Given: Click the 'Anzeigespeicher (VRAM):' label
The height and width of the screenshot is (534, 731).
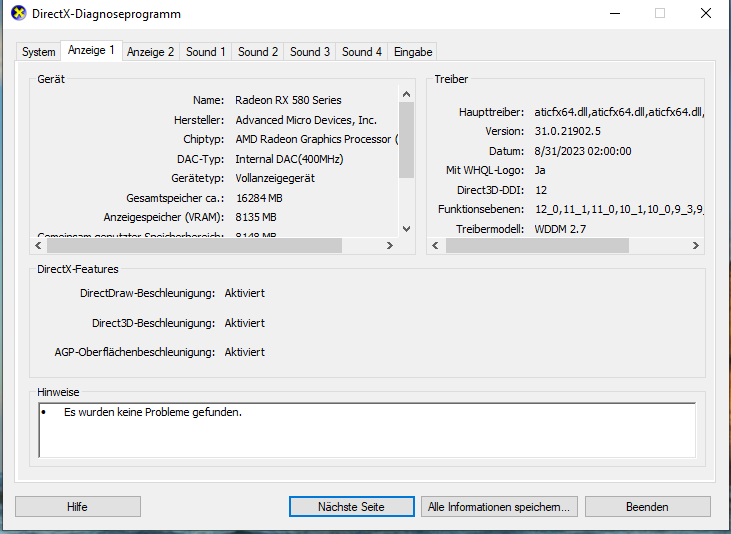Looking at the screenshot, I should click(x=164, y=217).
